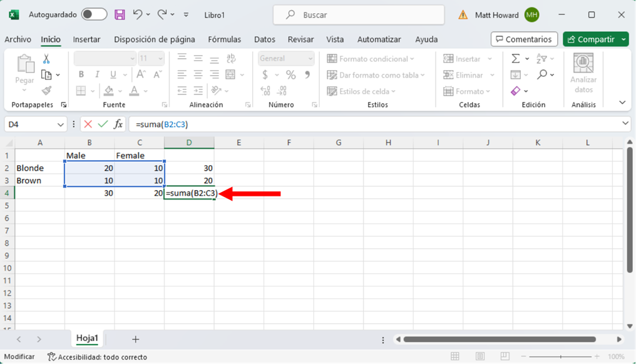Confirm formula with the checkmark icon
Viewport: 636px width, 364px height.
point(103,124)
